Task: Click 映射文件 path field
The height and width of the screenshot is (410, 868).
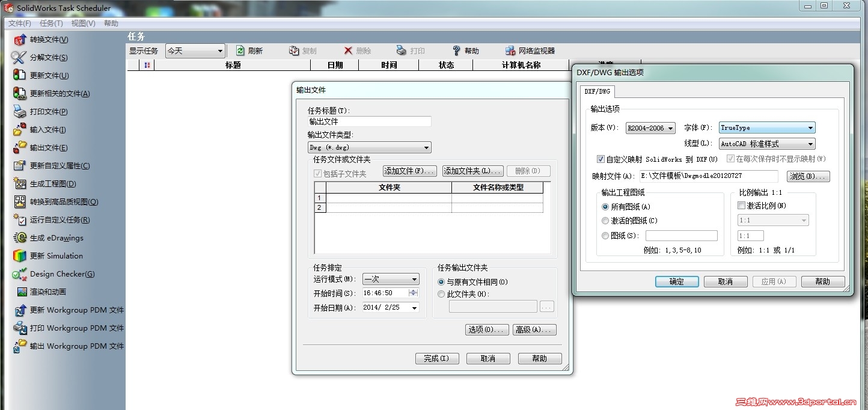Action: [708, 176]
